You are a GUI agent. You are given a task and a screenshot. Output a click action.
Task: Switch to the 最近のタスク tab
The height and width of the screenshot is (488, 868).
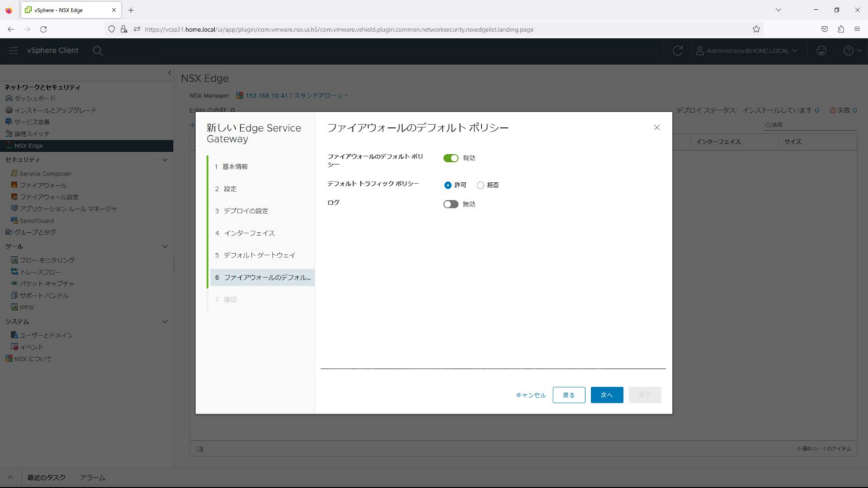pyautogui.click(x=46, y=478)
